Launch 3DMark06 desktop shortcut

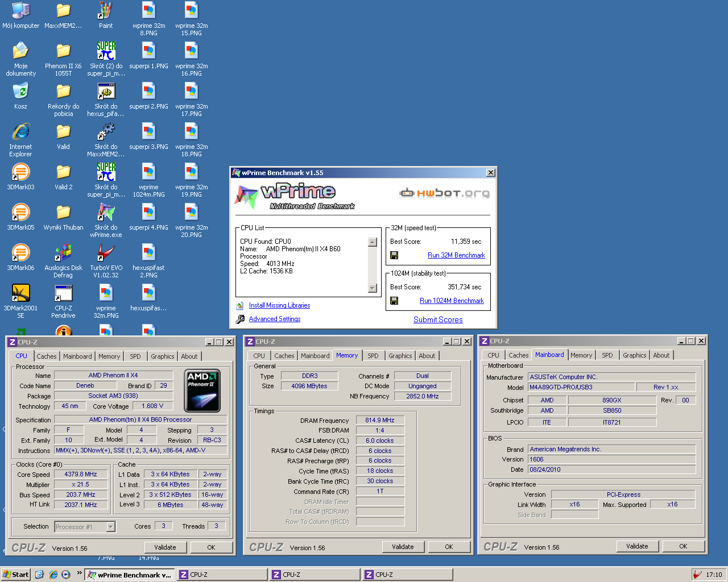[x=20, y=252]
